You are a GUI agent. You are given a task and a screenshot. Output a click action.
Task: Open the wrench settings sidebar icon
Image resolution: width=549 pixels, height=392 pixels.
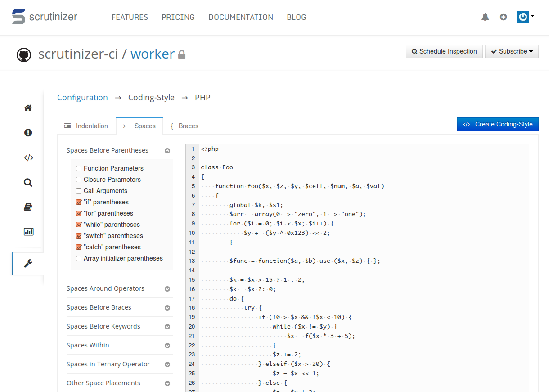[x=28, y=264]
